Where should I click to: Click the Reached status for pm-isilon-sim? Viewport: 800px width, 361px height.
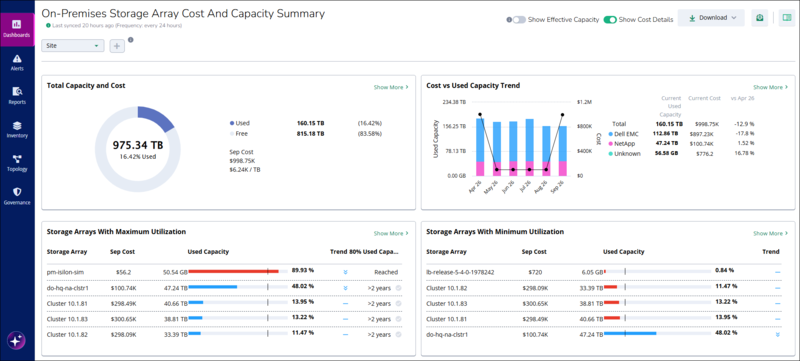386,272
